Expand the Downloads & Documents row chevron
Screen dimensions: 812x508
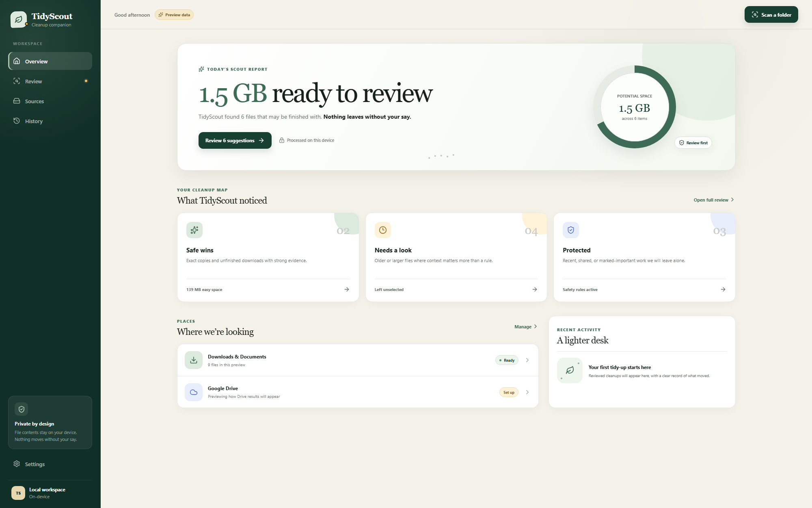pos(527,360)
